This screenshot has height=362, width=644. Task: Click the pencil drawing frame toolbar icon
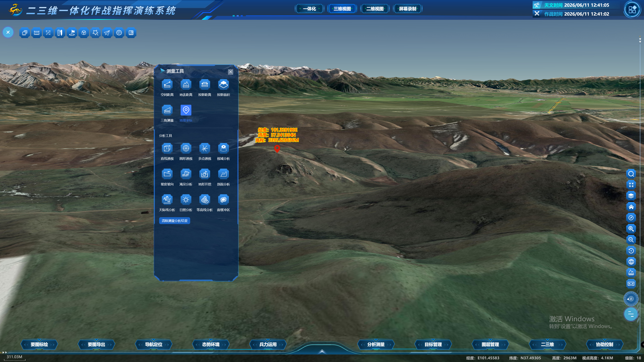tap(48, 33)
